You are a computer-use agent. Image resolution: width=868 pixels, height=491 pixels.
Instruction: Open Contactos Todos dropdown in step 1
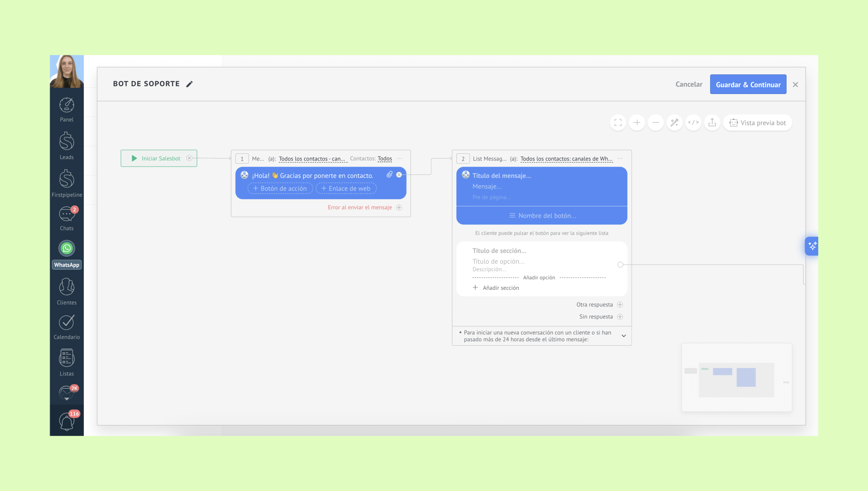pyautogui.click(x=385, y=158)
